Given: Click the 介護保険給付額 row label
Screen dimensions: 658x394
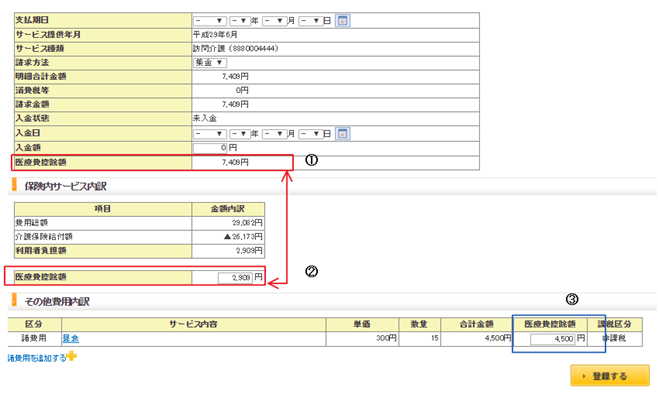Looking at the screenshot, I should pyautogui.click(x=44, y=237).
